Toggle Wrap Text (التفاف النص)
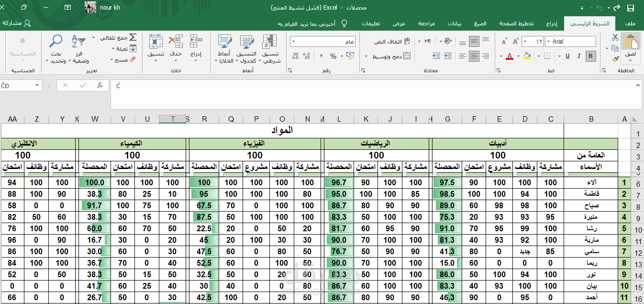The height and width of the screenshot is (304, 644). pyautogui.click(x=392, y=42)
